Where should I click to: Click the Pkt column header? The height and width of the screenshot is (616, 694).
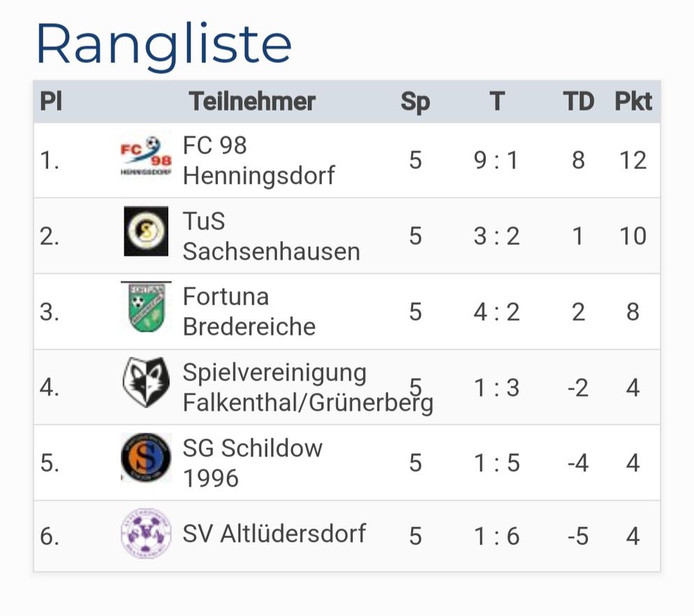(633, 101)
